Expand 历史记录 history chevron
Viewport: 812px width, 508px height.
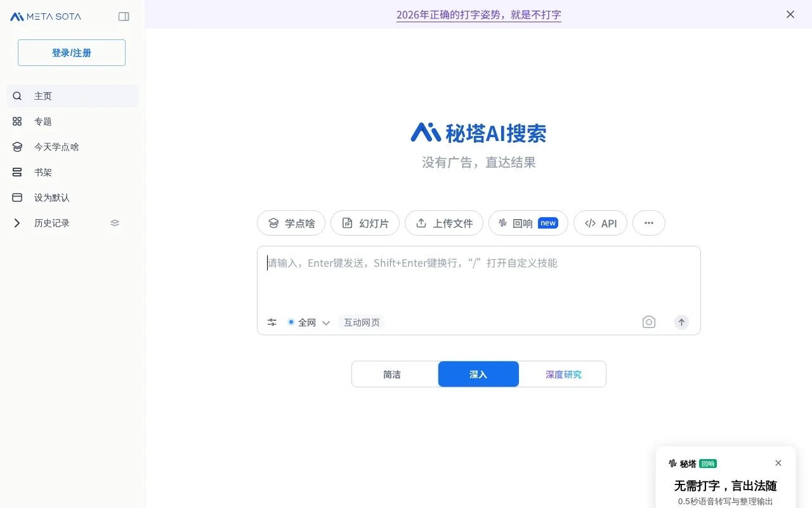[x=17, y=223]
